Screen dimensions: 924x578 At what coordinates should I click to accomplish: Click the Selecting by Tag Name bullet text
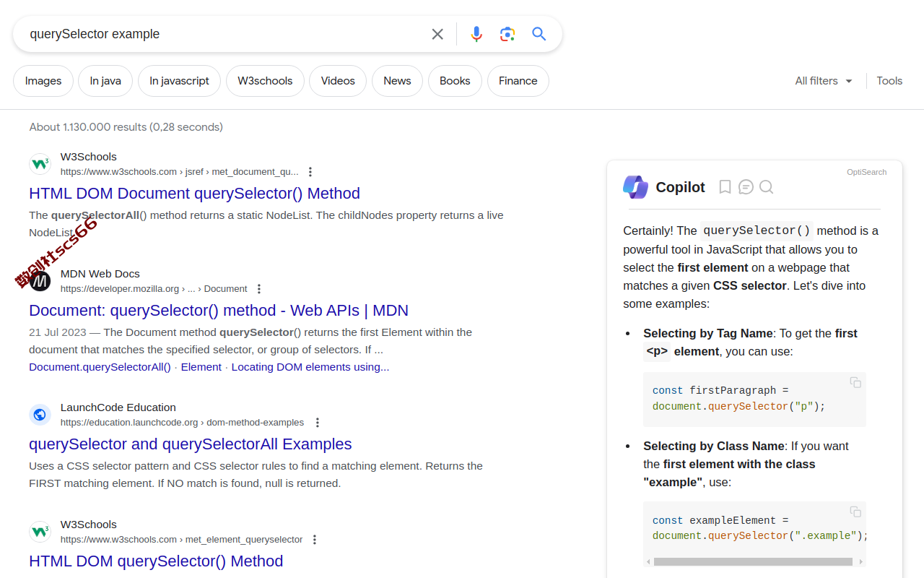click(x=750, y=342)
